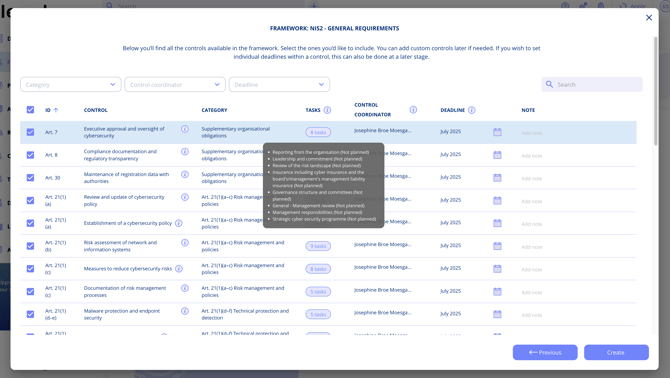Viewport: 670px width, 378px height.
Task: Open calendar for Malware protection row
Action: coord(497,314)
